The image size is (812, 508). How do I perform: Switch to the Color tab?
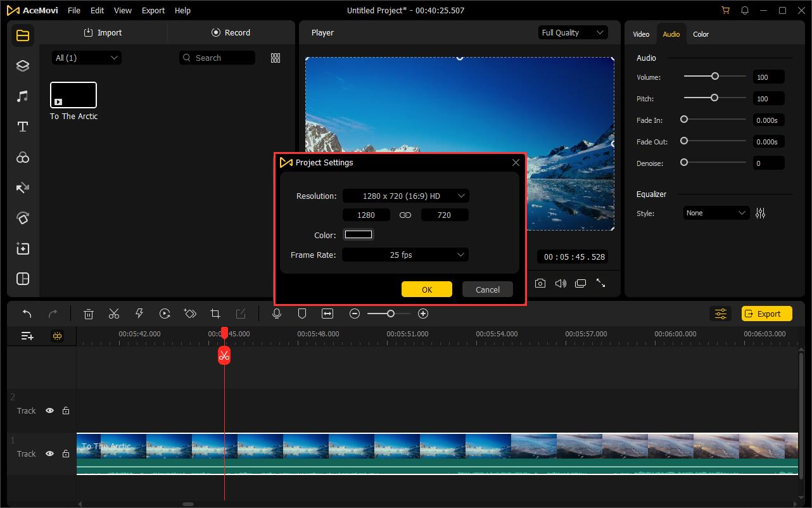701,34
